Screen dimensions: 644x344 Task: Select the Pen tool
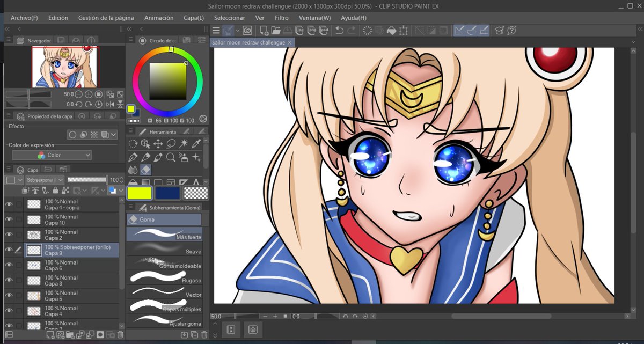point(133,157)
